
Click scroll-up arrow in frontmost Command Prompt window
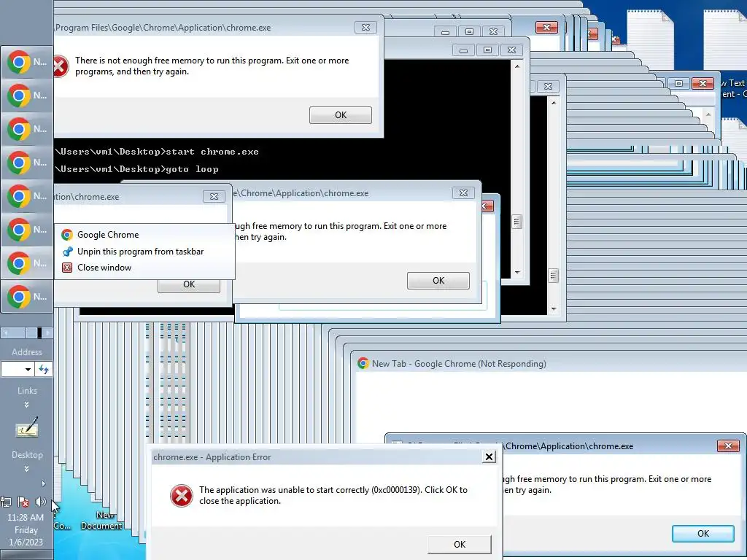click(x=517, y=66)
